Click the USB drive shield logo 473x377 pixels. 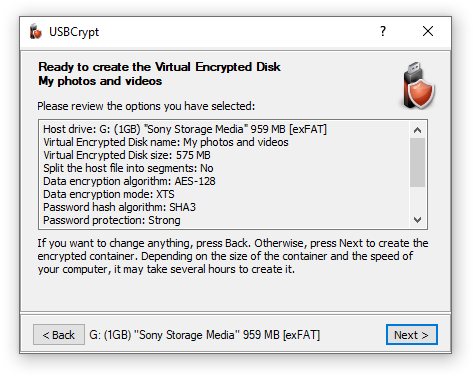pos(418,86)
